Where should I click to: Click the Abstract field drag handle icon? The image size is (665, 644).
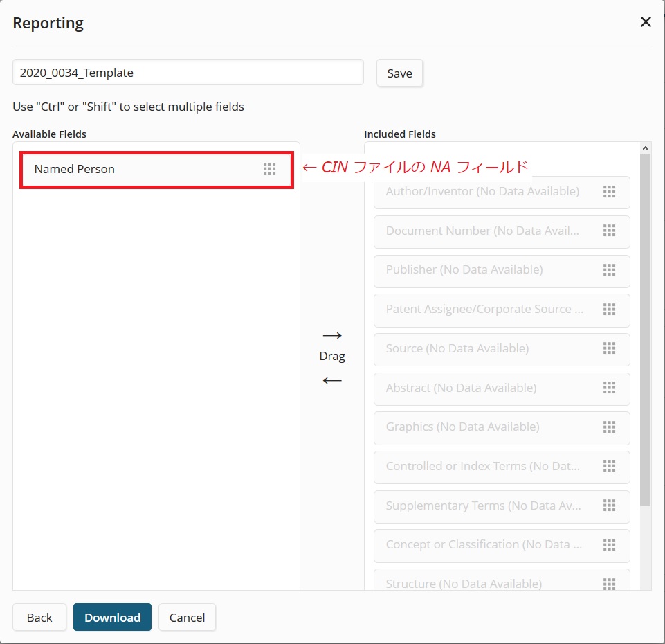[610, 388]
